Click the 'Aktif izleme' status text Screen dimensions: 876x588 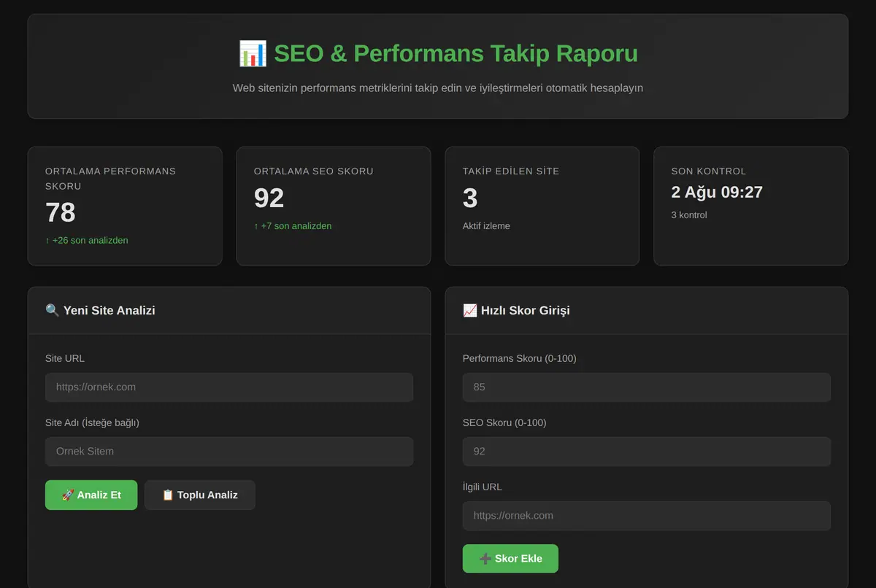[486, 225]
